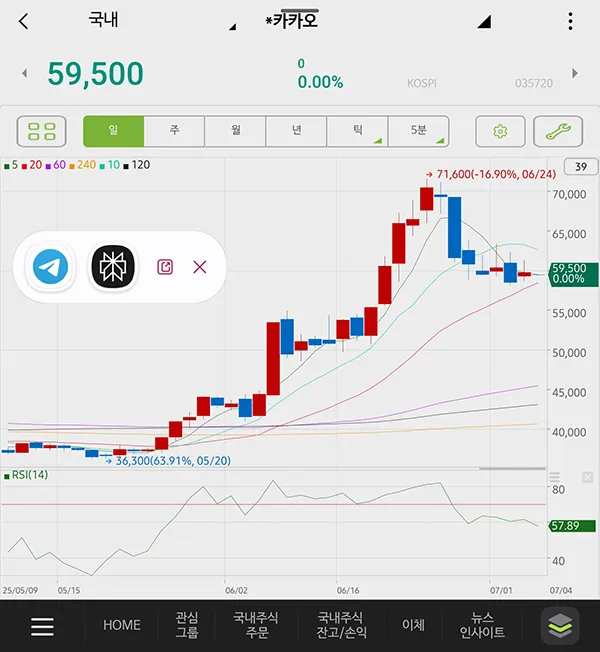
Task: Open the hamburger menu in bottom bar
Action: 42,626
